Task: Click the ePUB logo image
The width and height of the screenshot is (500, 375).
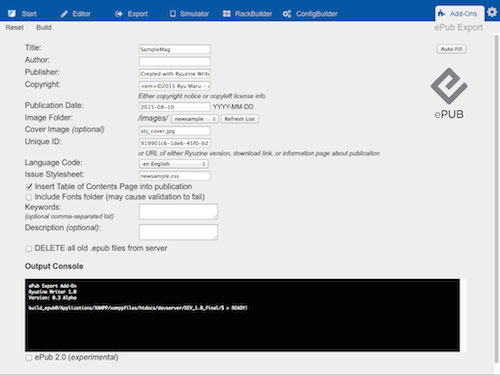Action: pyautogui.click(x=449, y=93)
